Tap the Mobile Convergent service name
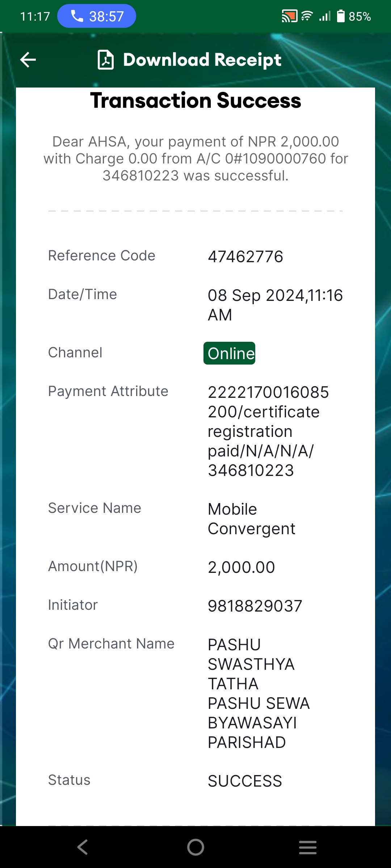 point(251,519)
